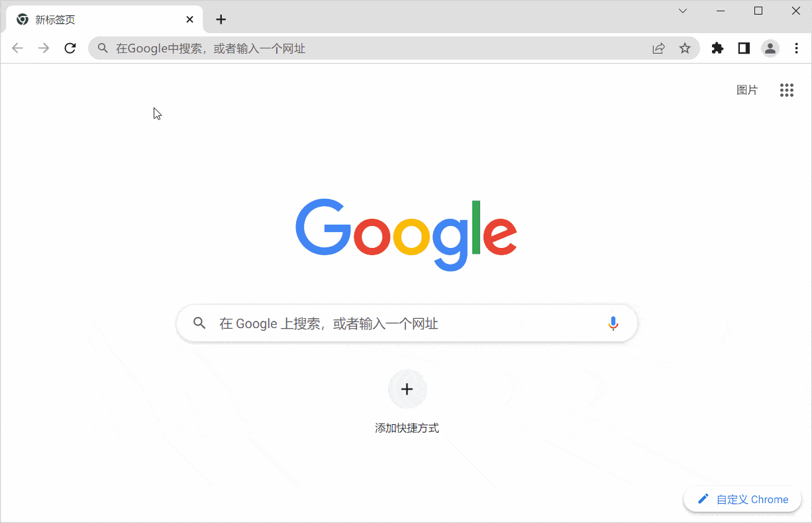812x523 pixels.
Task: Open the Extensions puzzle icon
Action: pos(717,48)
